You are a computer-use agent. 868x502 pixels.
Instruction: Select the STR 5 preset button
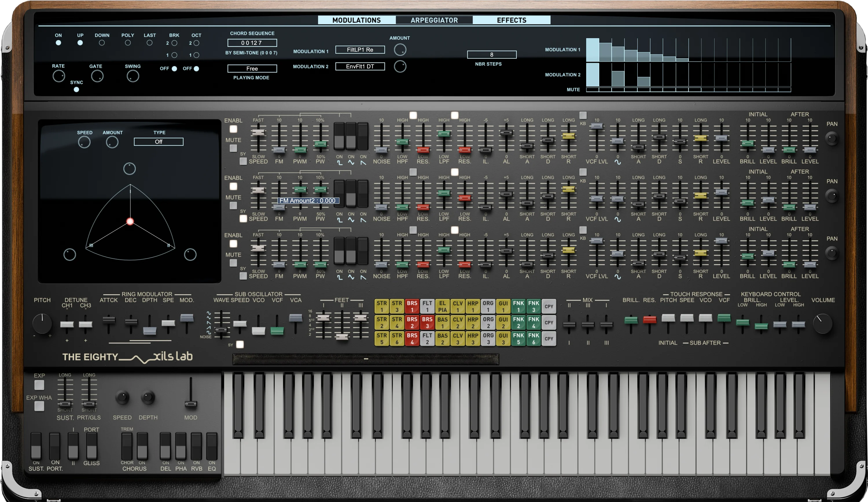tap(382, 338)
